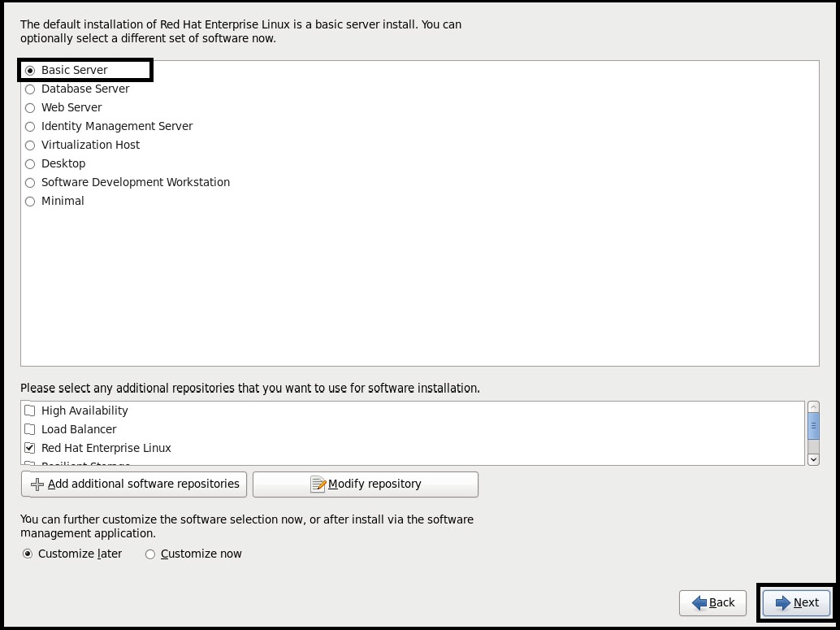840x630 pixels.
Task: Select the Customize later radio button
Action: pos(28,554)
